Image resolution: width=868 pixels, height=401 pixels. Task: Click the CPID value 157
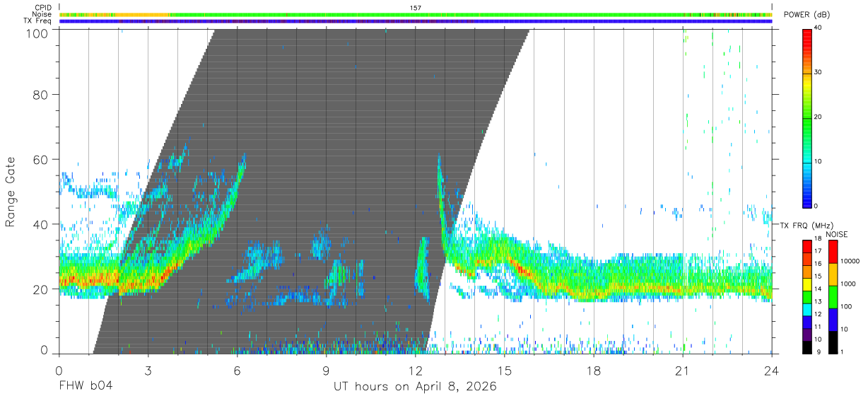tap(416, 8)
